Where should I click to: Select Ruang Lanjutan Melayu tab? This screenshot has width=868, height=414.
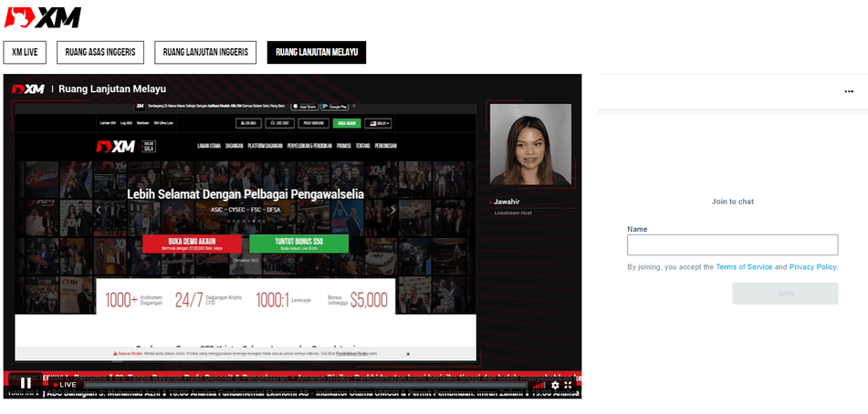tap(316, 52)
